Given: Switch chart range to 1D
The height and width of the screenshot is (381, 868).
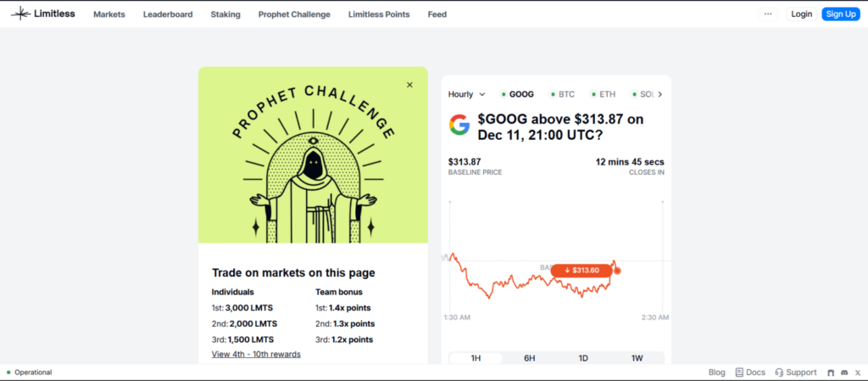Looking at the screenshot, I should 583,358.
